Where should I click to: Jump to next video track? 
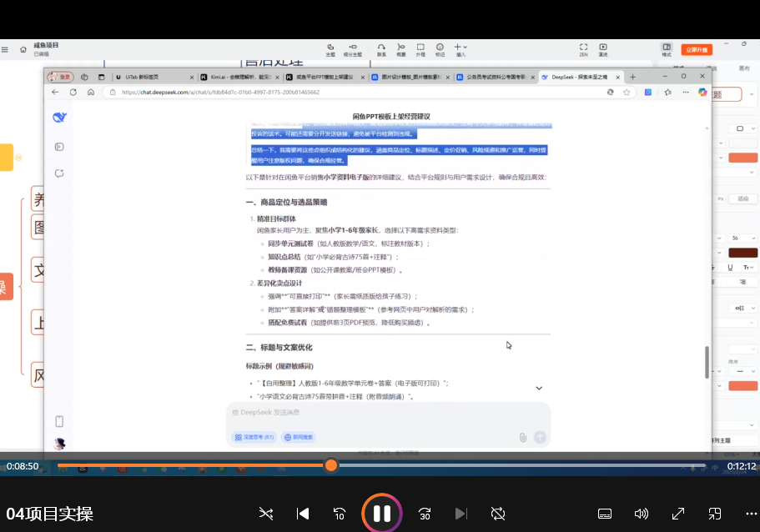(461, 514)
